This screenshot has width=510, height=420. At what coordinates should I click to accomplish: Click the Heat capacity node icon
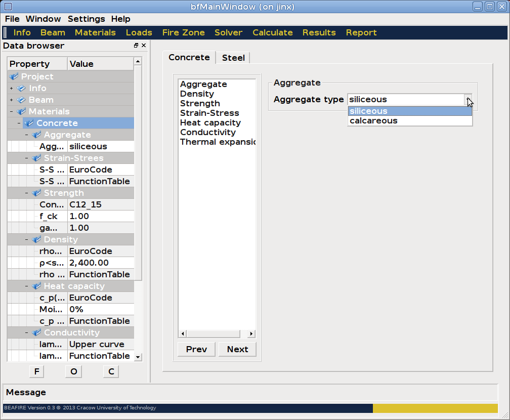coord(36,286)
